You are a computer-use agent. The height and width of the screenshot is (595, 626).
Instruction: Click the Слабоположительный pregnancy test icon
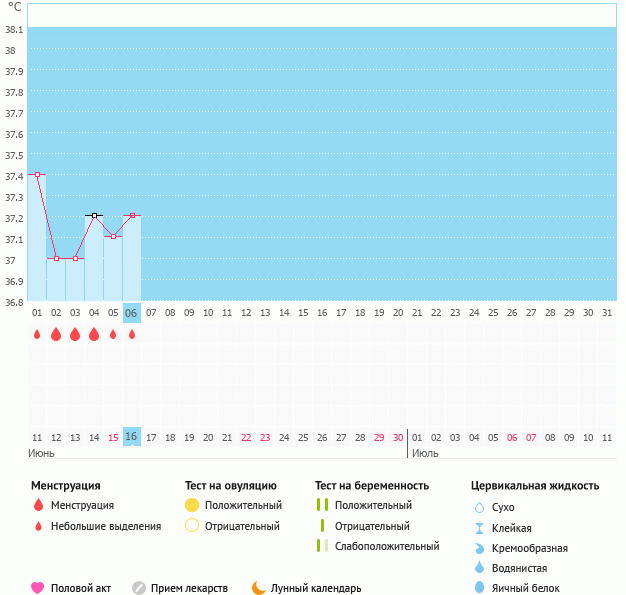322,546
